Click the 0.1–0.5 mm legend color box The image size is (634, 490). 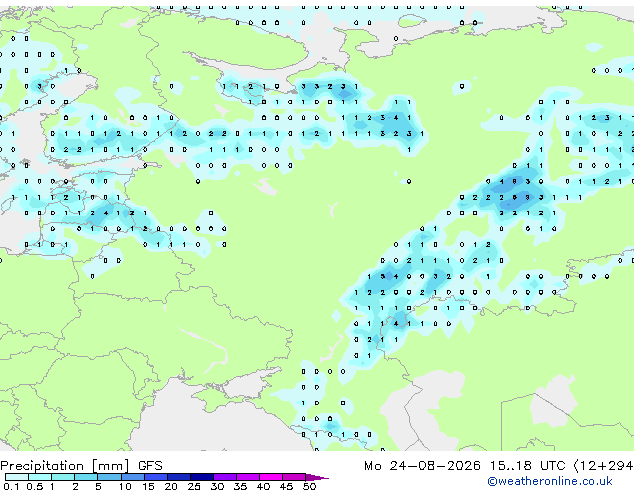(x=17, y=477)
